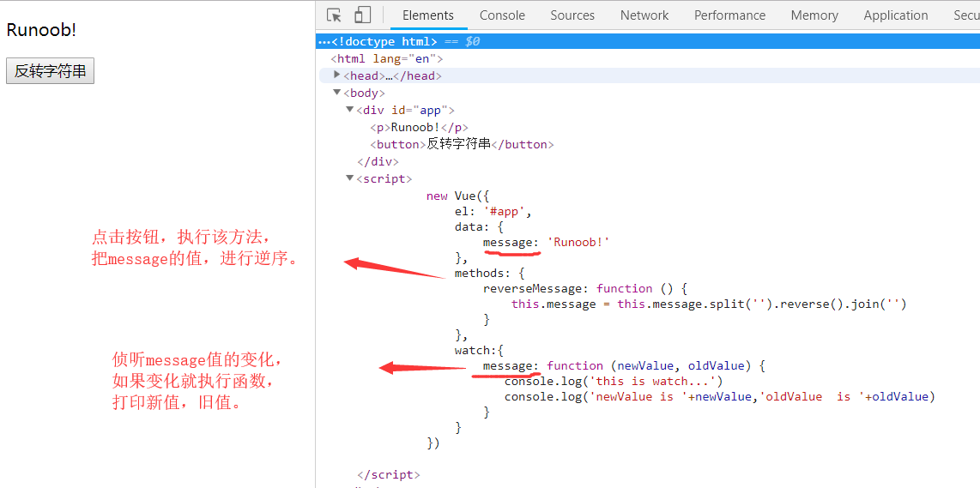
Task: Expand the head element node
Action: click(337, 75)
